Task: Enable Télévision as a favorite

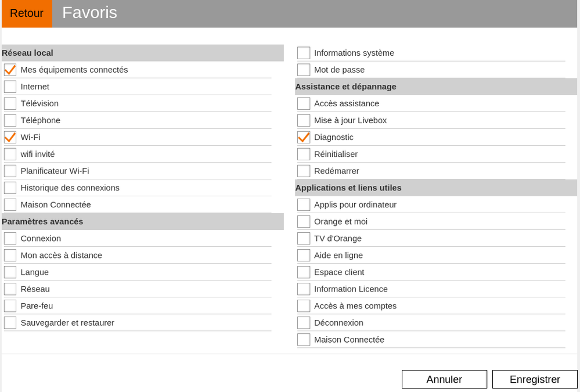Action: pyautogui.click(x=10, y=103)
